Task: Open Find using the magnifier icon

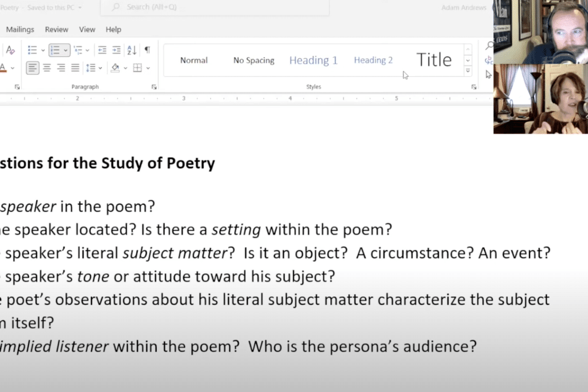Action: click(489, 45)
